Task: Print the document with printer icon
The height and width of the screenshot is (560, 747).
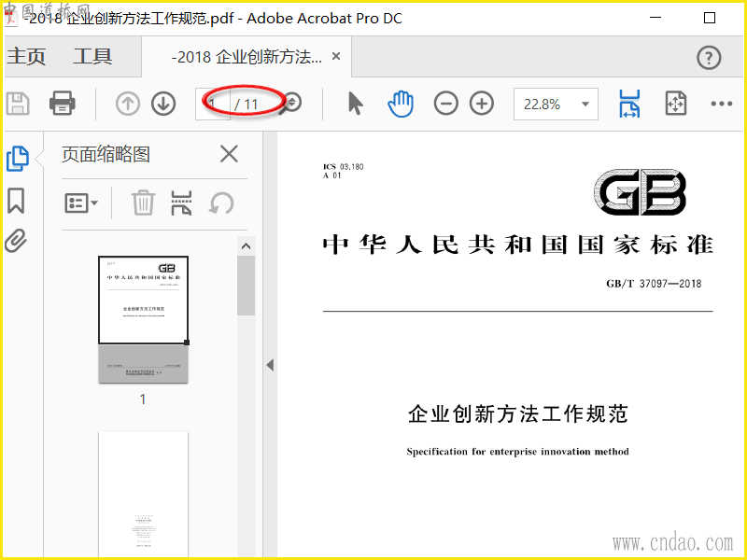Action: coord(62,104)
